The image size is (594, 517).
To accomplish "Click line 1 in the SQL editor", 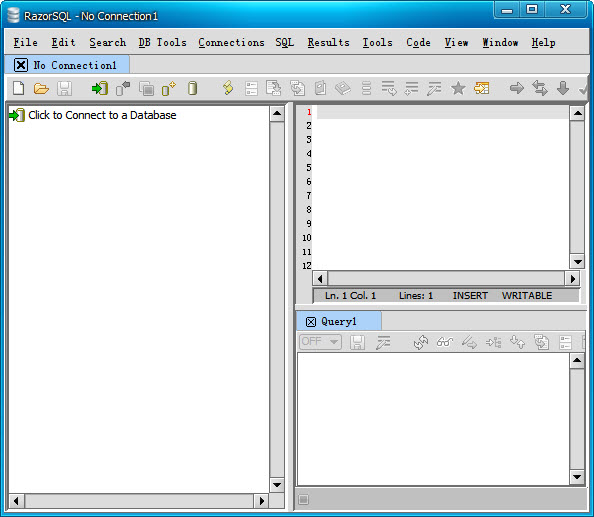I will click(442, 112).
